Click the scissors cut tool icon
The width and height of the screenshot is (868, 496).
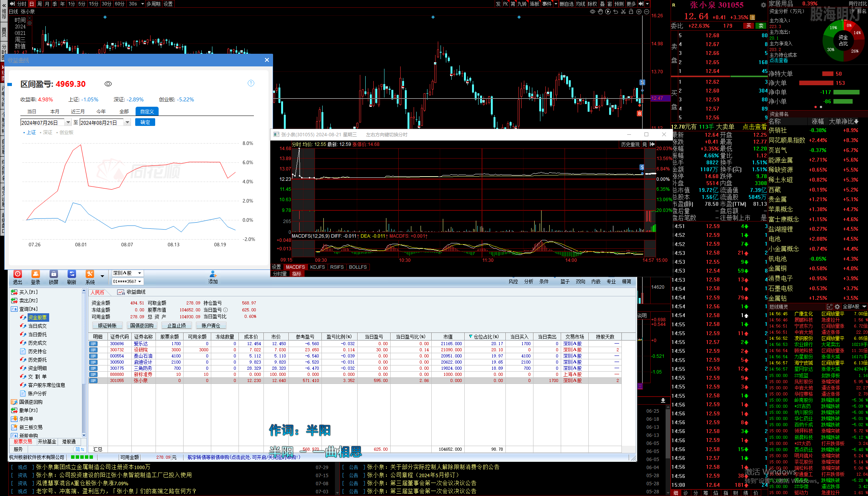[x=623, y=12]
